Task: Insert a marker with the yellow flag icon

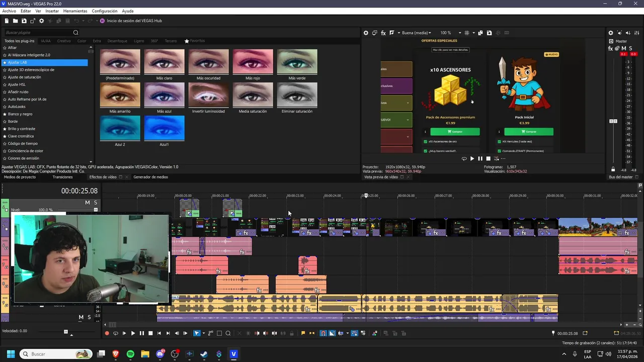Action: tap(303, 333)
